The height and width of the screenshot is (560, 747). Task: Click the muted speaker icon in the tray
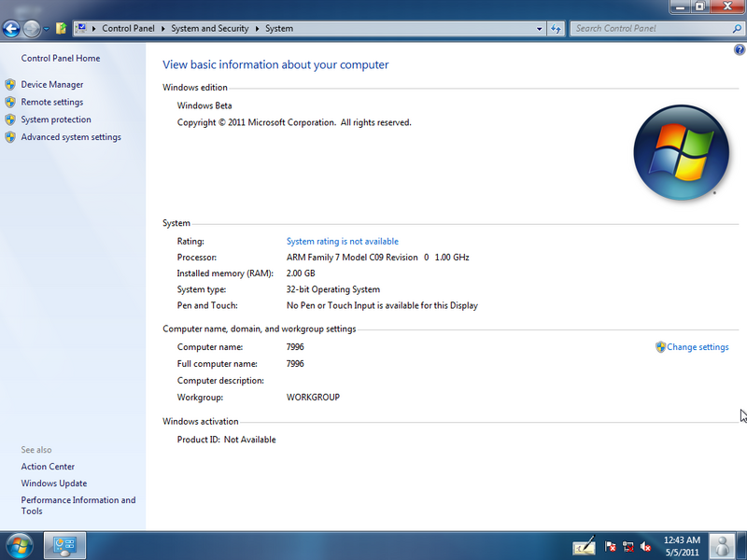coord(647,546)
